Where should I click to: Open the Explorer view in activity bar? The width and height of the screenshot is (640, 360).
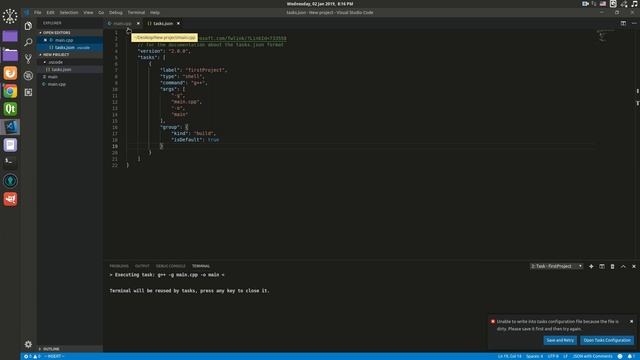coord(28,26)
